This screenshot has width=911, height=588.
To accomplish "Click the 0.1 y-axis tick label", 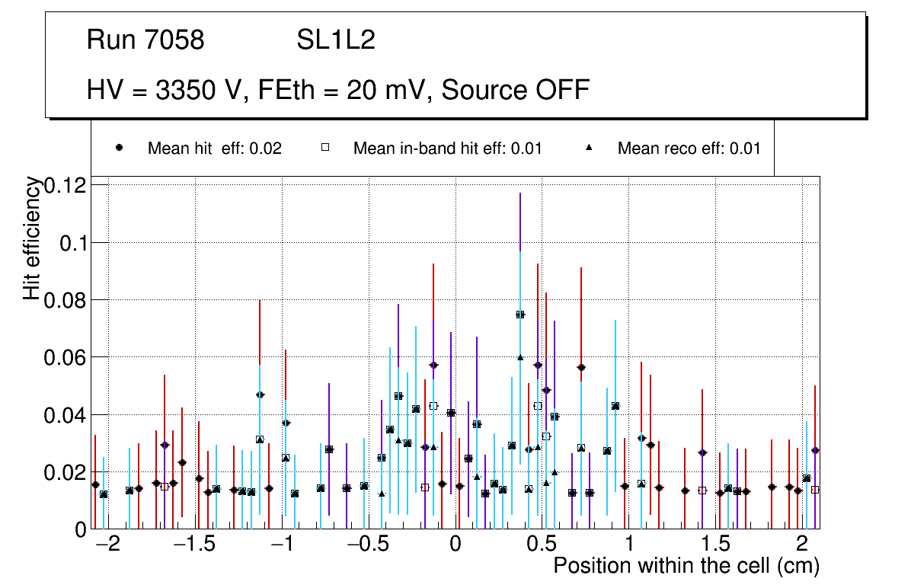I will (x=72, y=242).
